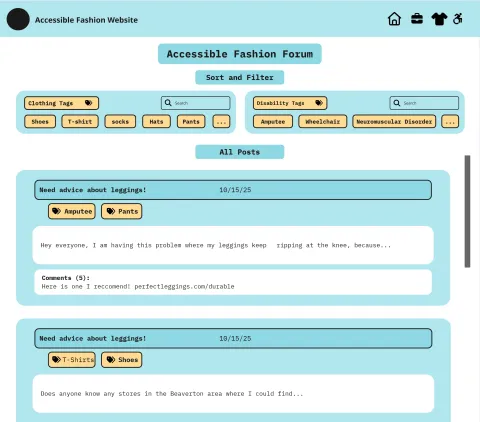This screenshot has width=480, height=422.
Task: Click the tag icon beside Disability Tags
Action: 319,103
